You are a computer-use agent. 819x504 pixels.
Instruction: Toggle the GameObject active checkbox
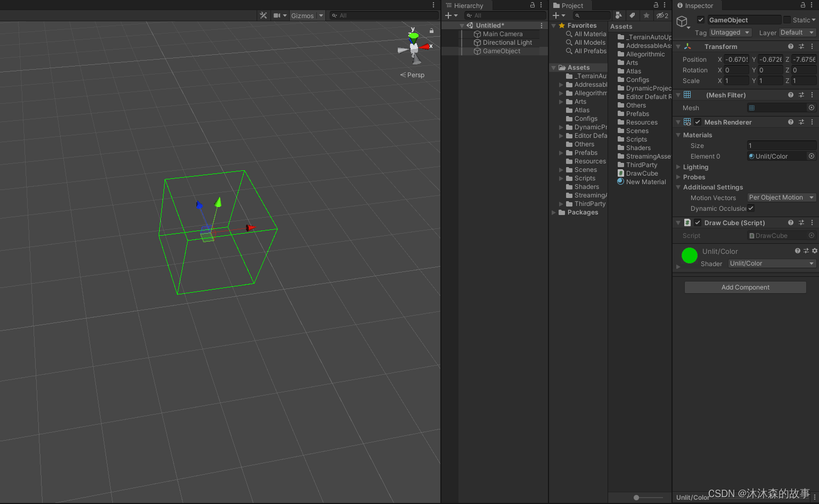(x=701, y=20)
